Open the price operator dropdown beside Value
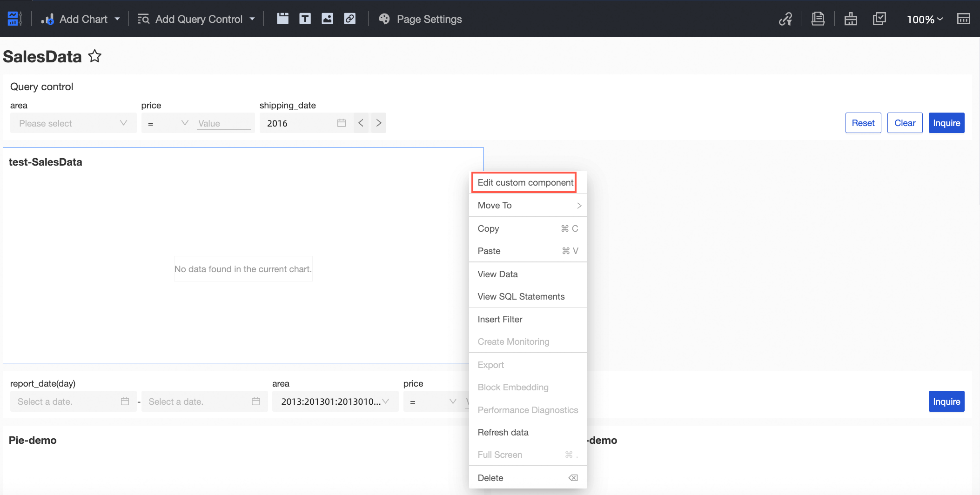 point(168,123)
